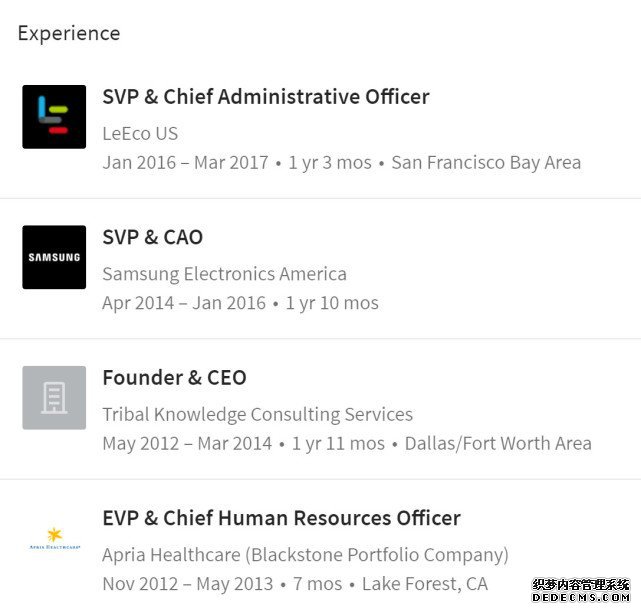Click the San Francisco Bay Area location

tap(486, 162)
